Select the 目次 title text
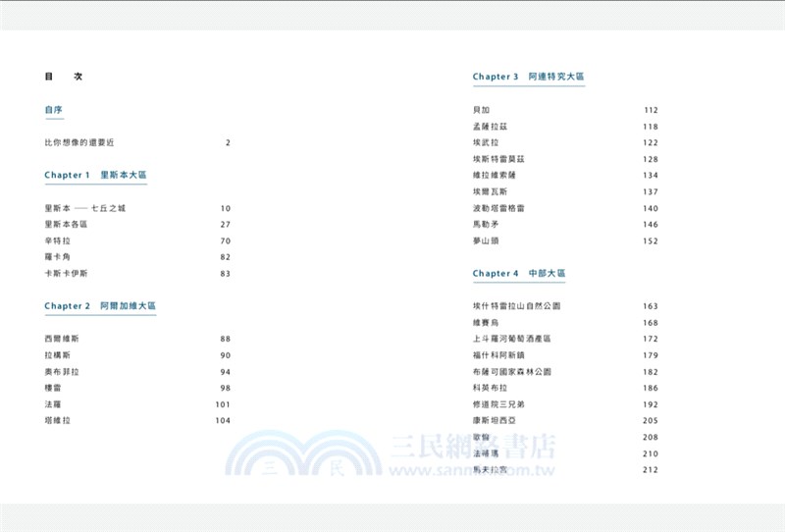 point(63,77)
